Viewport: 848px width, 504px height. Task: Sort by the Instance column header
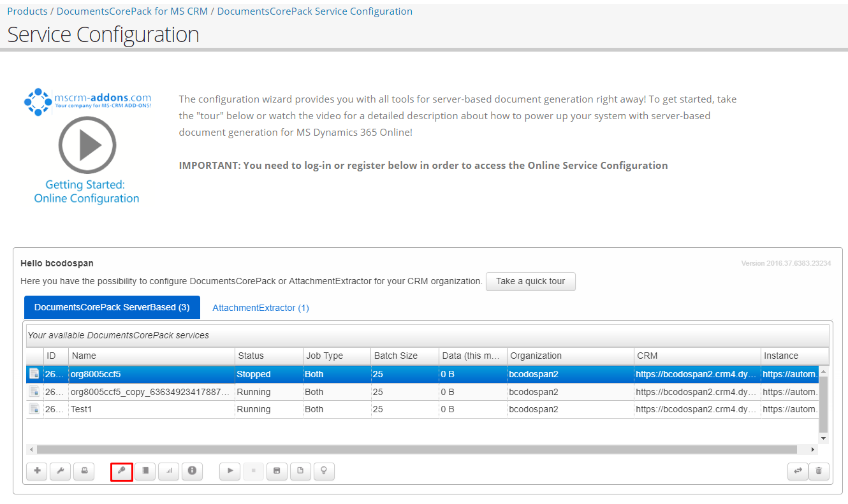pos(795,356)
